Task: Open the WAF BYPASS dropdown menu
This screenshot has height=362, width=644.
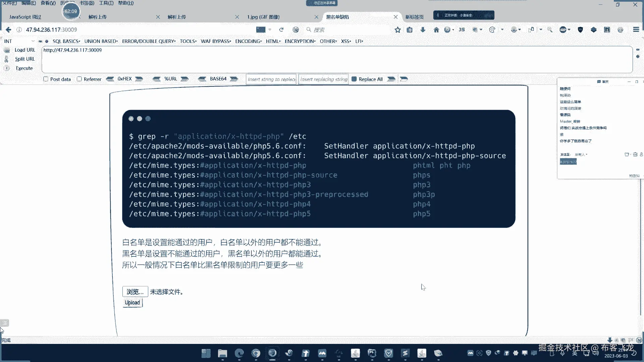Action: pyautogui.click(x=216, y=41)
